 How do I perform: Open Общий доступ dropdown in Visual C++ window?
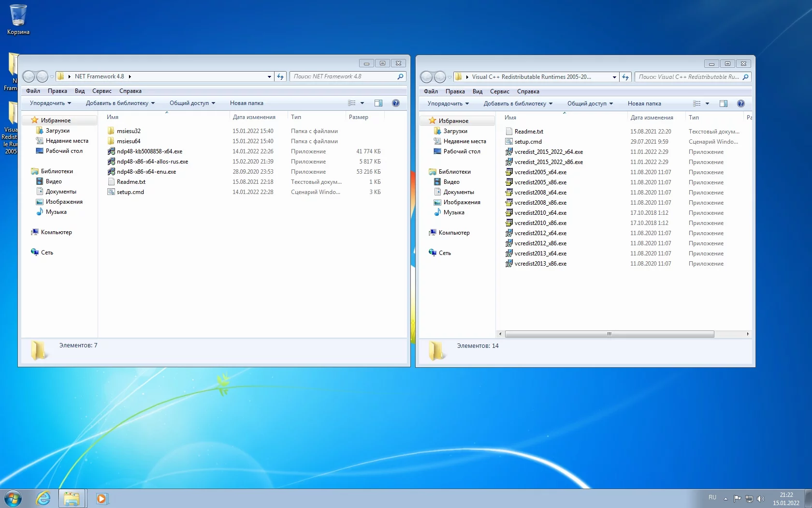tap(590, 104)
